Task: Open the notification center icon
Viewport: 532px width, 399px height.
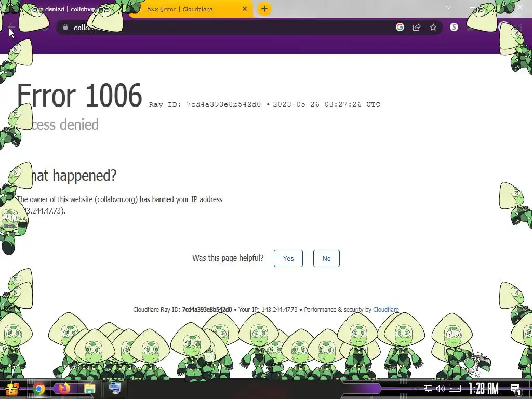Action: coord(516,389)
